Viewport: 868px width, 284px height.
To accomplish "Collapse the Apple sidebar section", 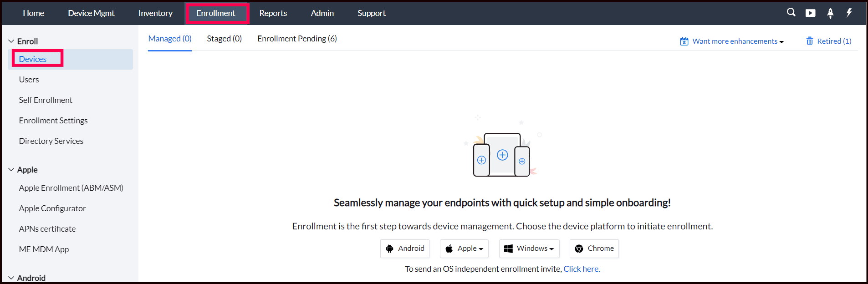I will pyautogui.click(x=11, y=170).
